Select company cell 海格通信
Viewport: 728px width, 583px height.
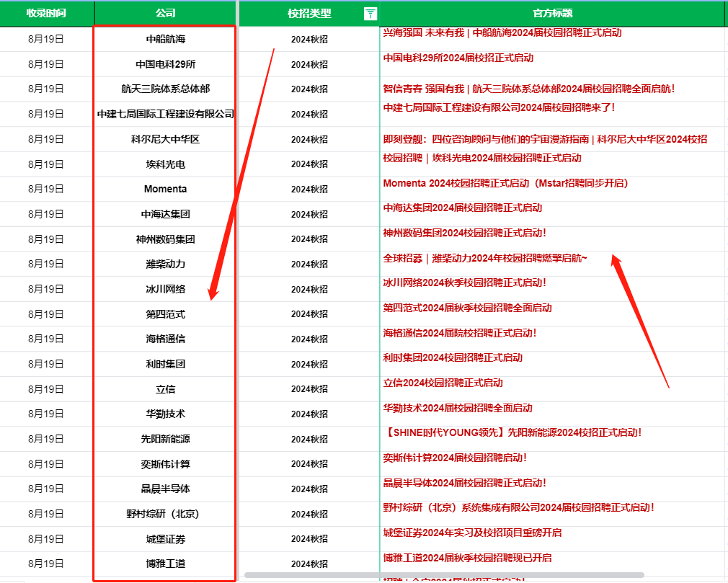[165, 339]
